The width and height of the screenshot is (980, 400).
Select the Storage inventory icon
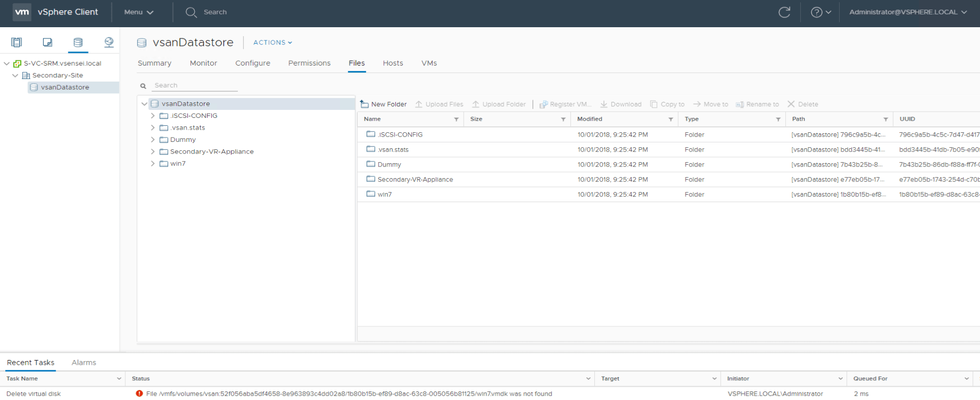[78, 42]
